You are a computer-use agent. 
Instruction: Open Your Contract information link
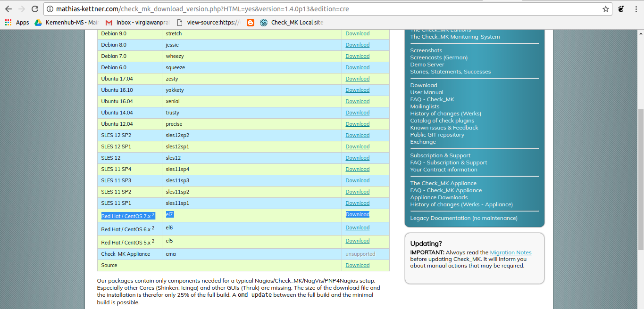443,170
